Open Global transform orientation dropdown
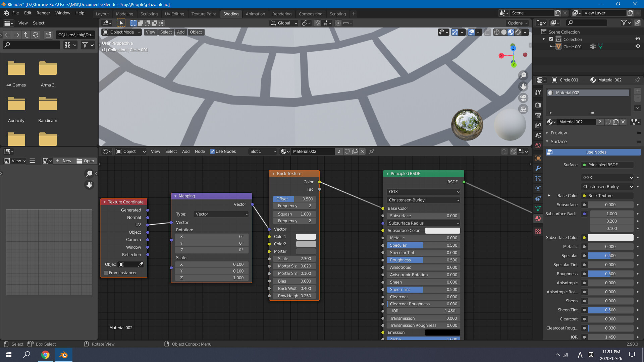This screenshot has height=362, width=644. coord(284,23)
